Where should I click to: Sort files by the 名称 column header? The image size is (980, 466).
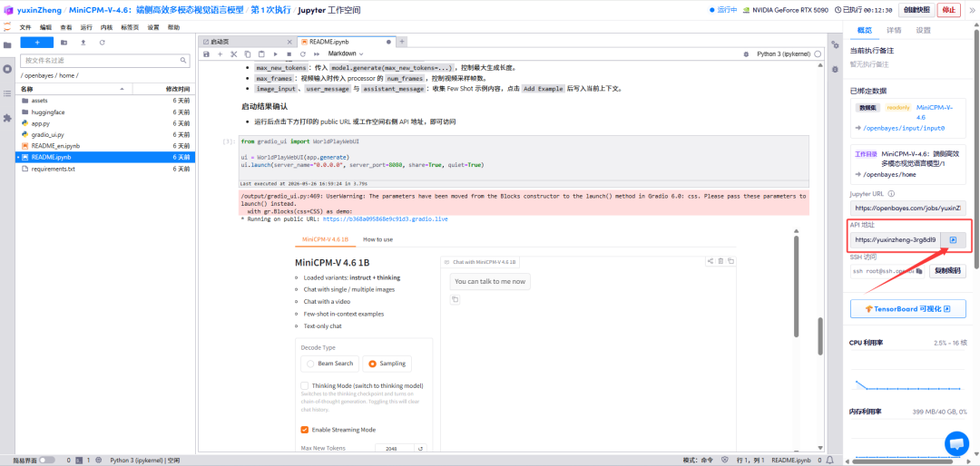coord(75,89)
